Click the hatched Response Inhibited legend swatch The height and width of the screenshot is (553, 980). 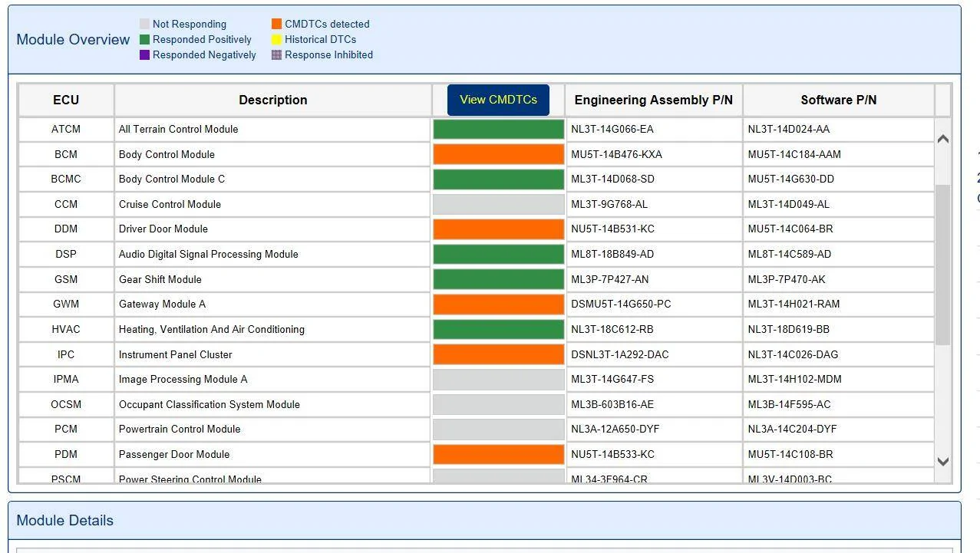[276, 55]
